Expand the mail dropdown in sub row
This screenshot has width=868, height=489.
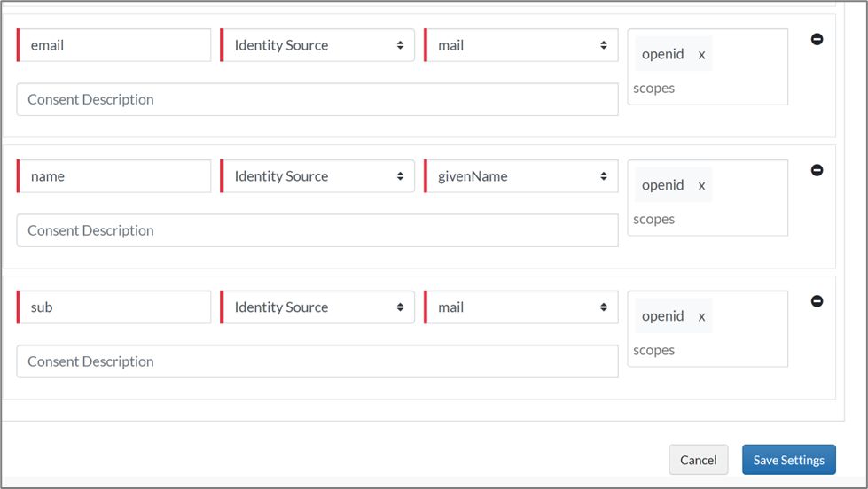(x=521, y=307)
